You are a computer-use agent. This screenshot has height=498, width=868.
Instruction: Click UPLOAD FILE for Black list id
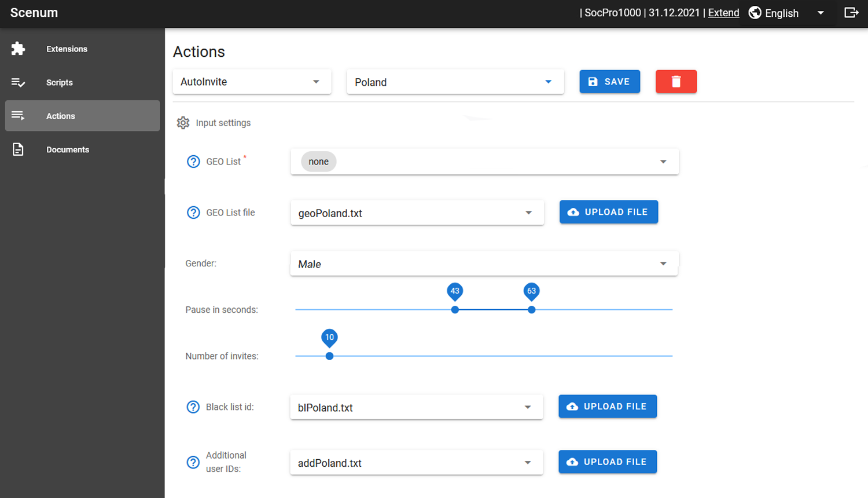click(608, 407)
